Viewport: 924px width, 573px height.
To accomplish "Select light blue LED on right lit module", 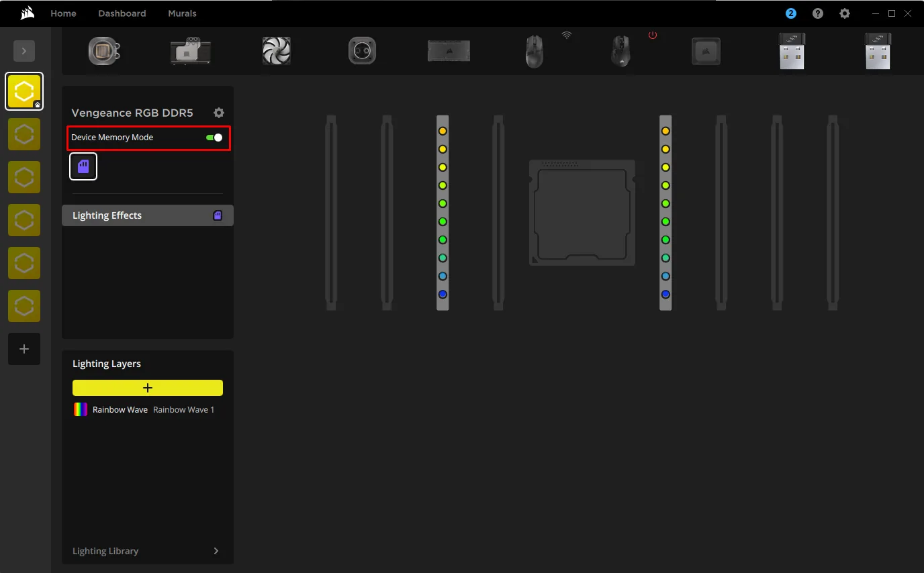I will [665, 276].
